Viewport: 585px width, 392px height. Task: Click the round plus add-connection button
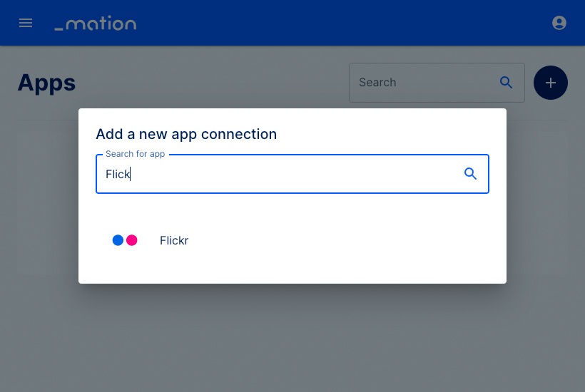point(550,83)
